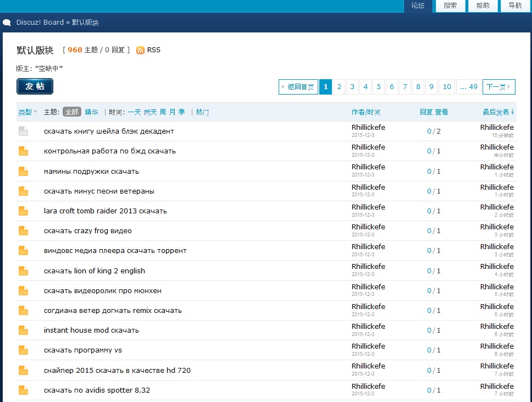Go to page 3 of threads
The image size is (532, 402).
click(x=352, y=87)
